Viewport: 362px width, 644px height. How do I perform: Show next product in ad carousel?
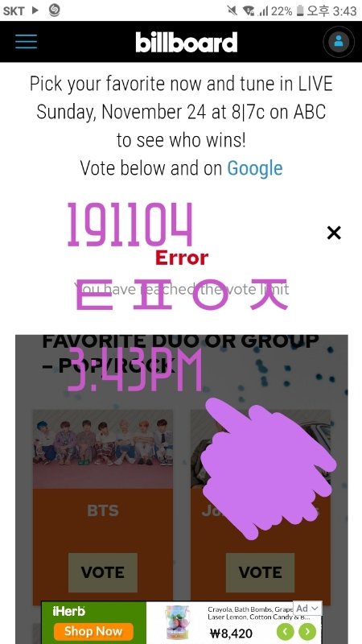pyautogui.click(x=307, y=631)
